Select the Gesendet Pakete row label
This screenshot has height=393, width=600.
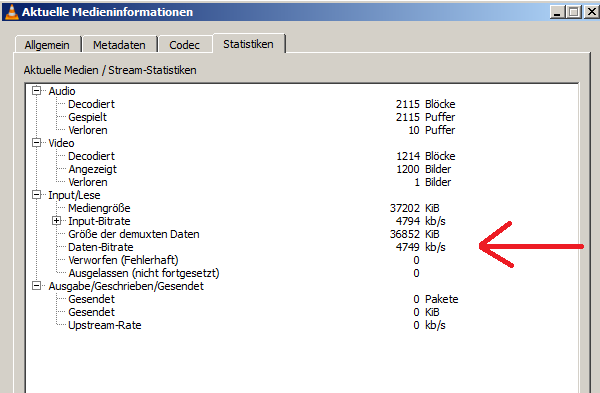[x=91, y=299]
